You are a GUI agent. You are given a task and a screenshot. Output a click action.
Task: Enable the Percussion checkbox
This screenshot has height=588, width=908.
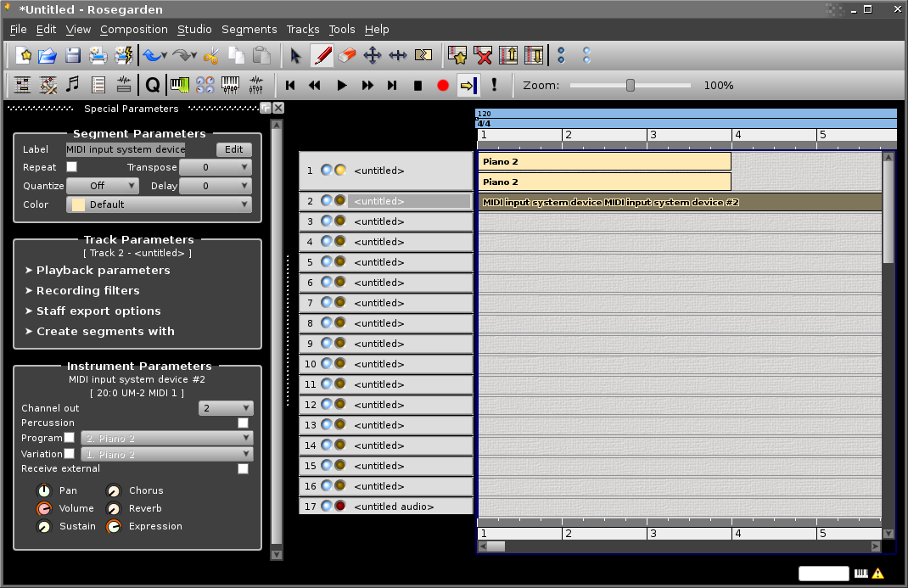tap(243, 423)
